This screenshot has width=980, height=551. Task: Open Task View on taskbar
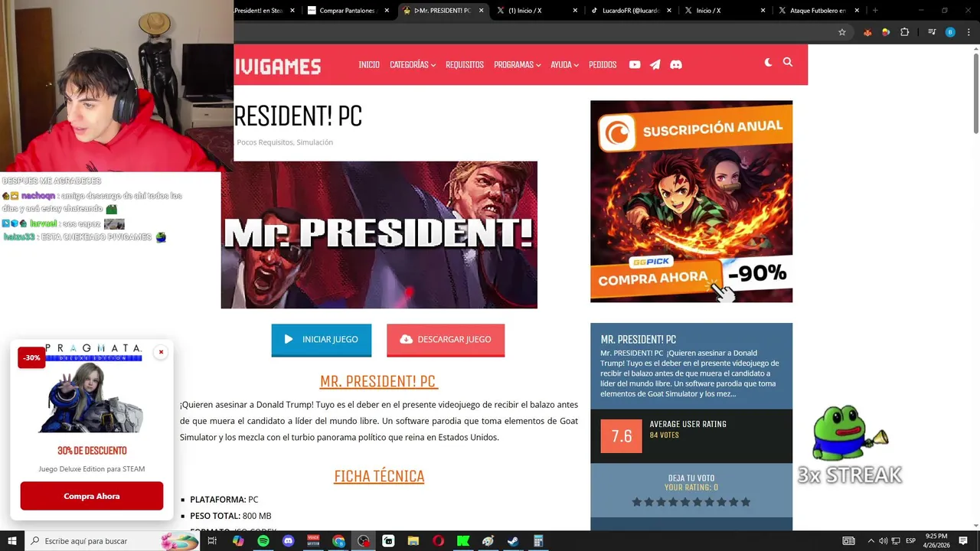click(x=212, y=541)
